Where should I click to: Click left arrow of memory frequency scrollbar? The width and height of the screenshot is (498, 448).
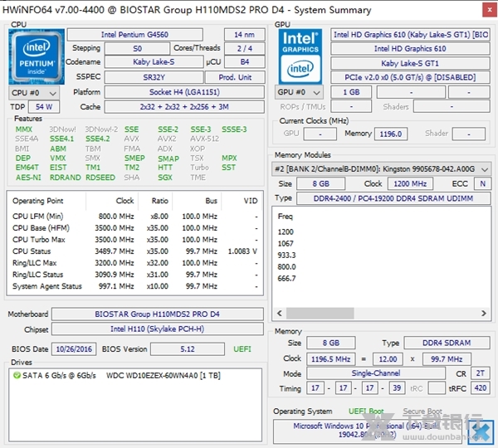coord(279,314)
